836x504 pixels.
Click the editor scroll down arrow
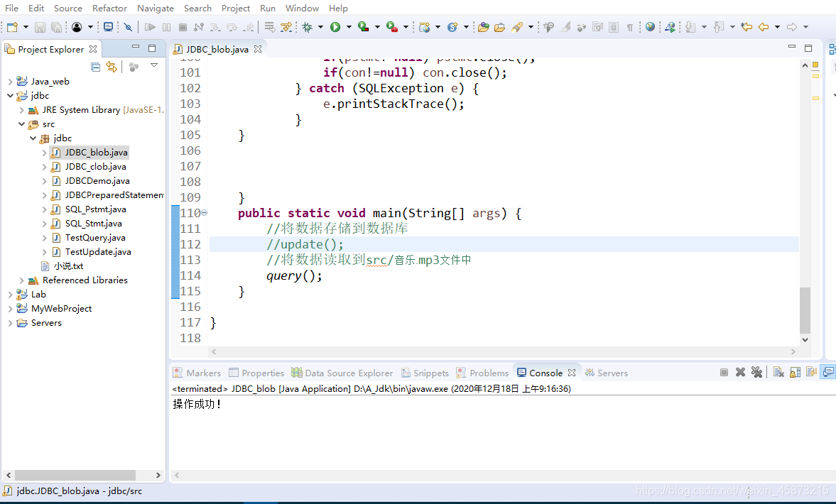pos(805,340)
